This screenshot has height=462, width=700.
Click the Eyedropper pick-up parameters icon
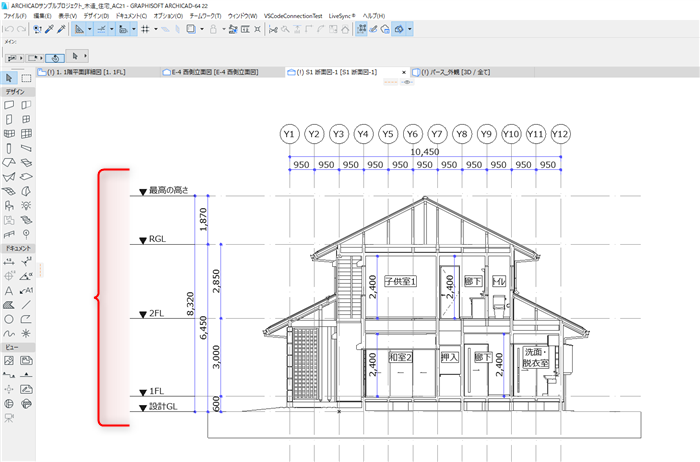pos(49,29)
